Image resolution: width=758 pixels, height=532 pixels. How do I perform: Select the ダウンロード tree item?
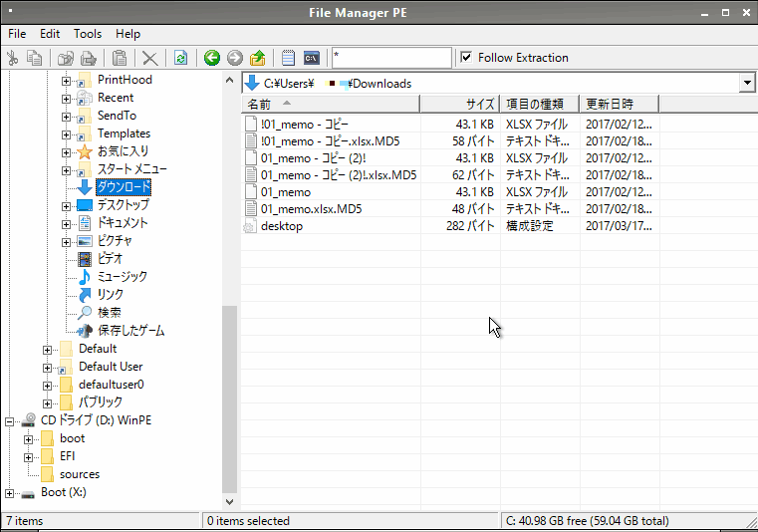[x=124, y=187]
